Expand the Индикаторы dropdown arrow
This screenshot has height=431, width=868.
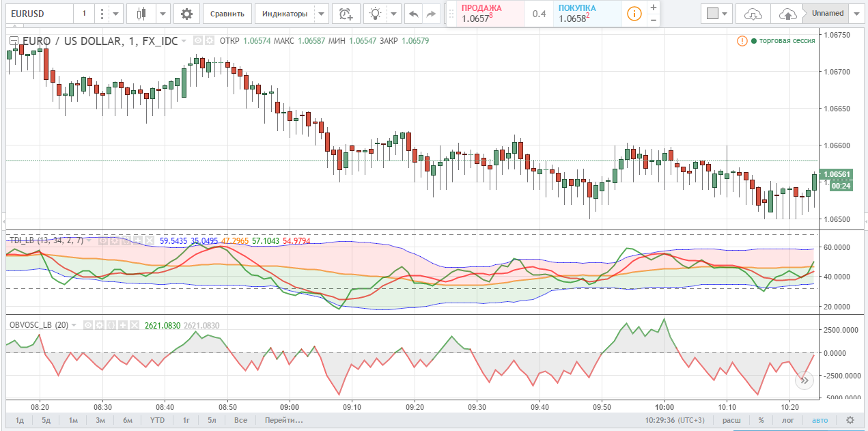pyautogui.click(x=322, y=14)
